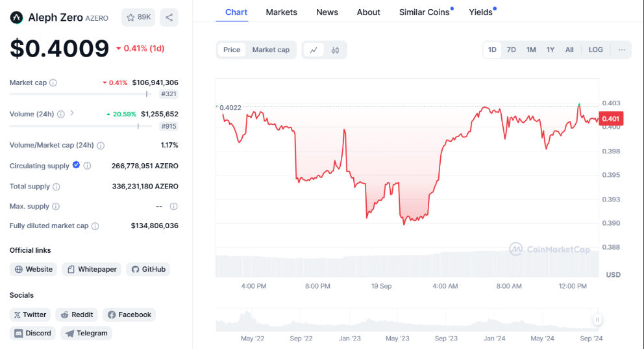Screen dimensions: 644x349
Task: Click the $134,806,036 fully diluted value
Action: coord(155,226)
